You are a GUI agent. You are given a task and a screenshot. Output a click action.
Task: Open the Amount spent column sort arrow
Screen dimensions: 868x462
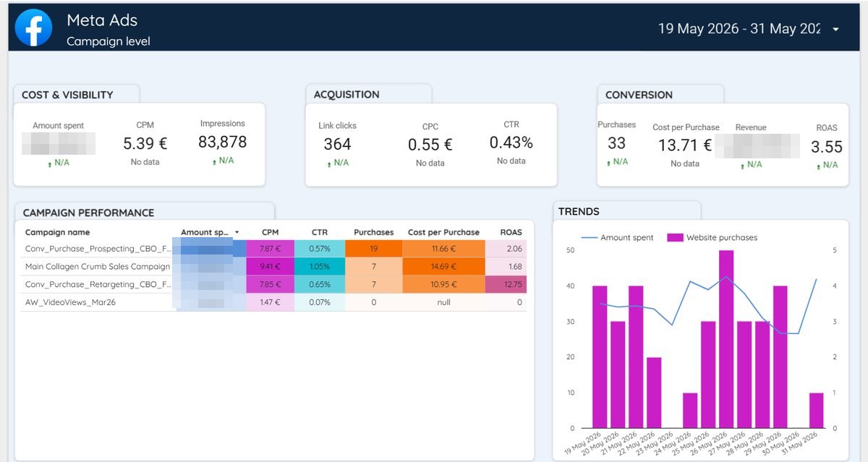click(x=237, y=233)
